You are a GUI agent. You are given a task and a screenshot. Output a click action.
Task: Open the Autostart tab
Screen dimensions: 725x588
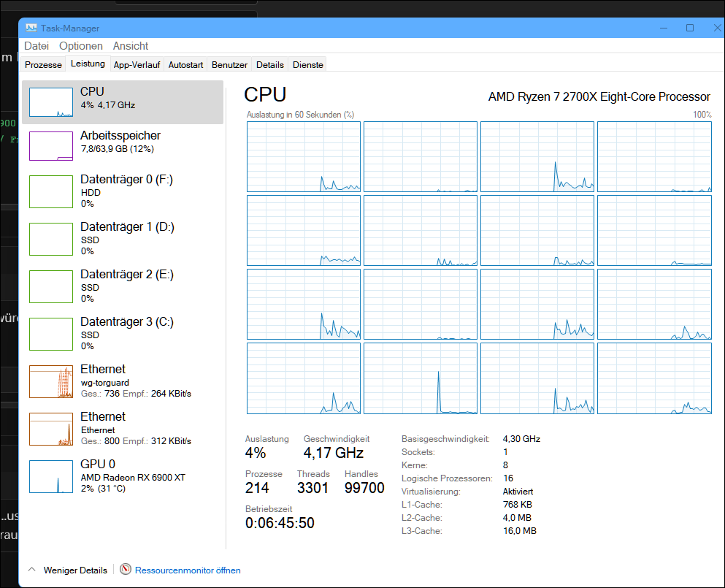(185, 65)
